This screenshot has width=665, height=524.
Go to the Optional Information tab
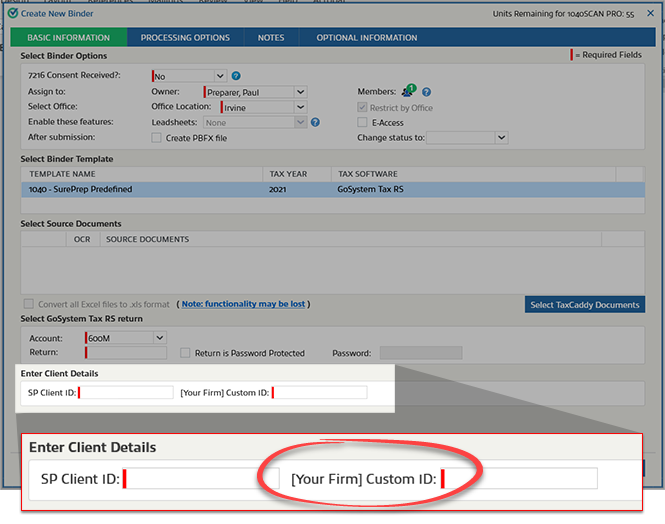367,38
